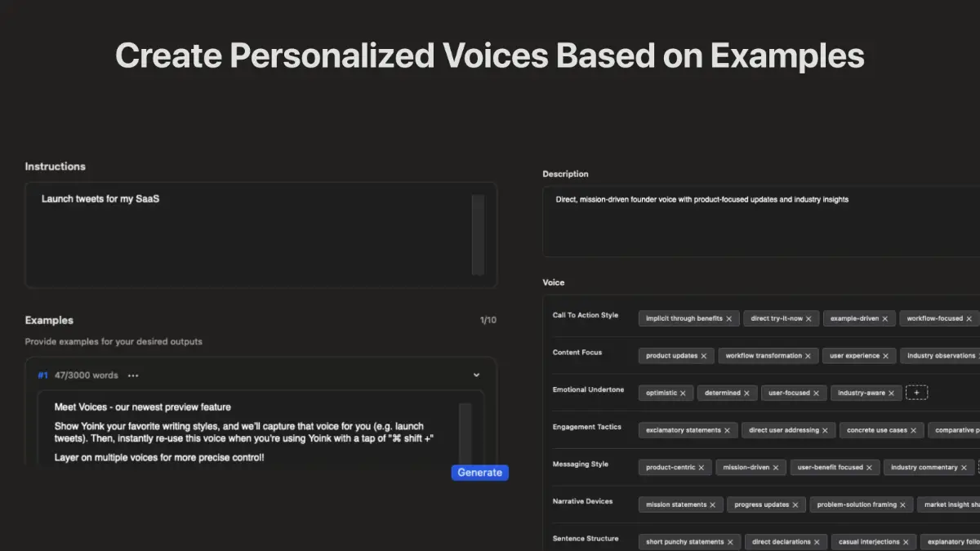Remove the 'progress updates' narrative tag
980x551 pixels.
pos(795,505)
